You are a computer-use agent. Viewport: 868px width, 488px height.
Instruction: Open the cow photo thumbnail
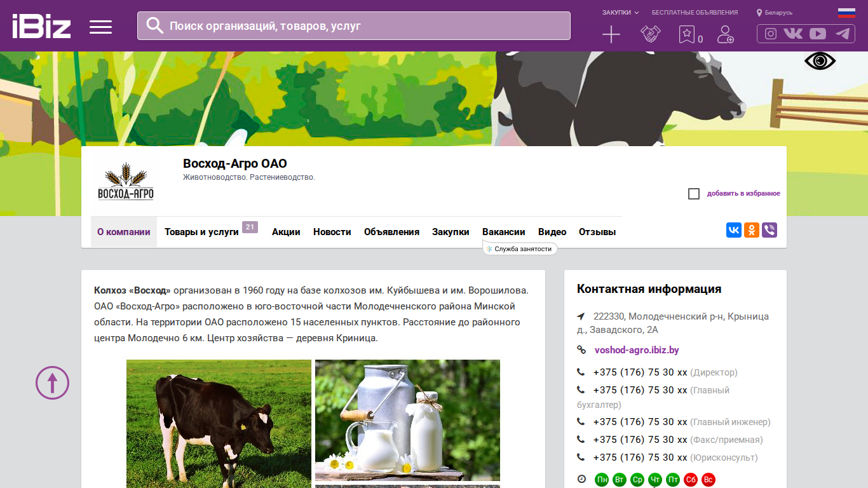click(x=219, y=424)
